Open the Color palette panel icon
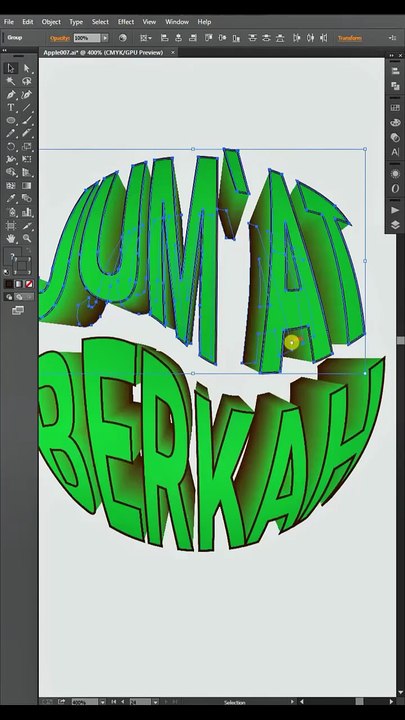Viewport: 405px width, 720px height. coord(395,123)
